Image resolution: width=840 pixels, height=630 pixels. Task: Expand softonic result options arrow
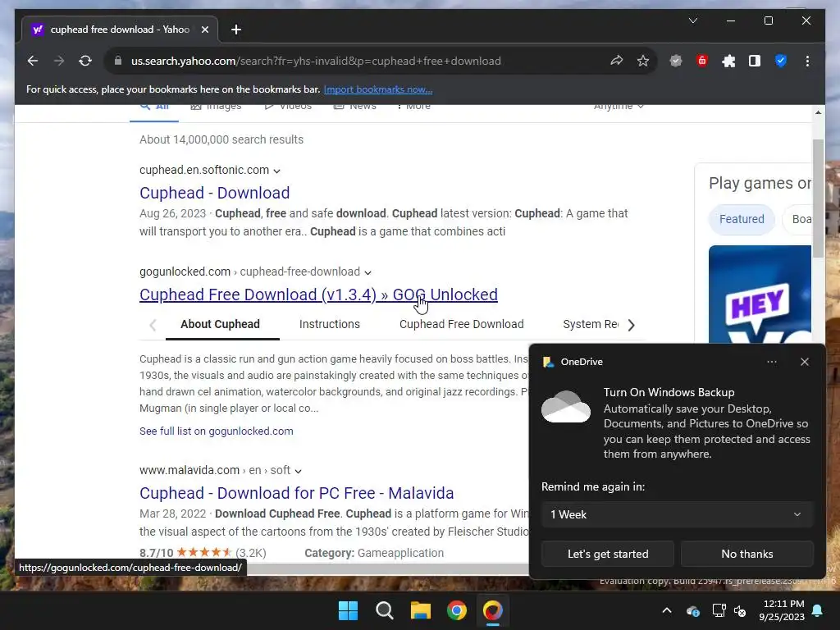pos(277,171)
